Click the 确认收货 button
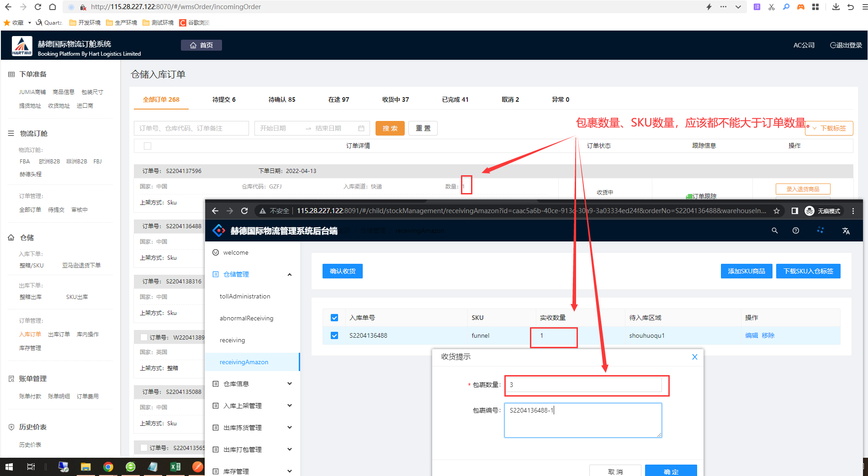The image size is (868, 476). (342, 271)
